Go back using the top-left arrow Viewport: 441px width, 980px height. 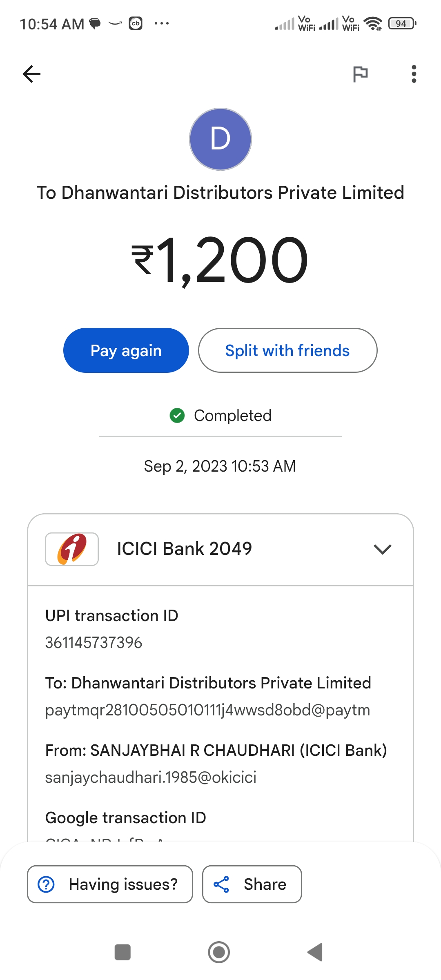[31, 74]
